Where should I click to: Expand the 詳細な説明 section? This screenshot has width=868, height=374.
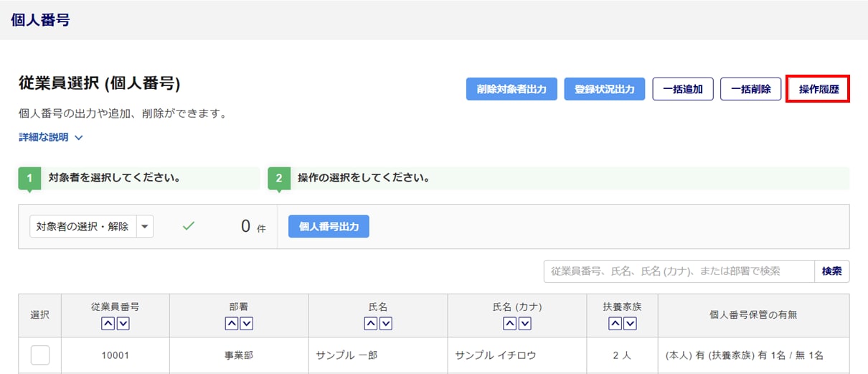point(51,137)
